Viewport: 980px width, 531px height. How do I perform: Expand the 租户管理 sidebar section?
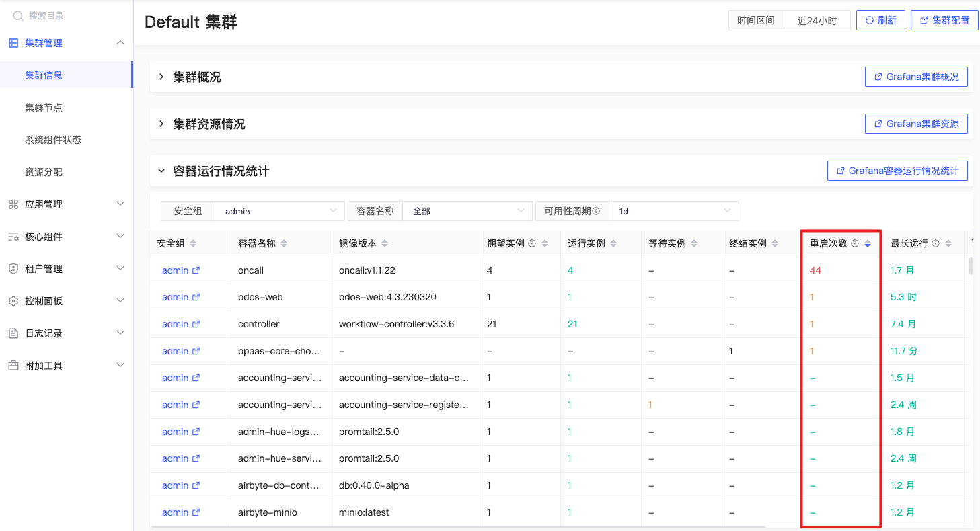(120, 269)
